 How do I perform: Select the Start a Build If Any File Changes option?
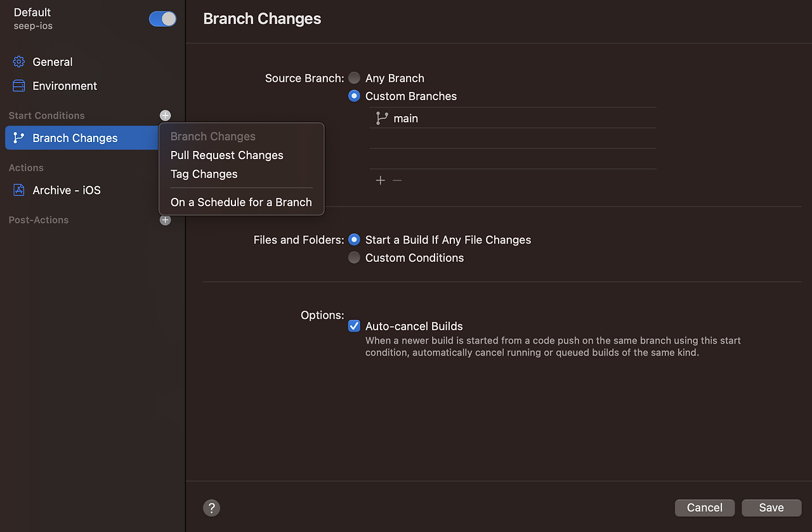(354, 240)
